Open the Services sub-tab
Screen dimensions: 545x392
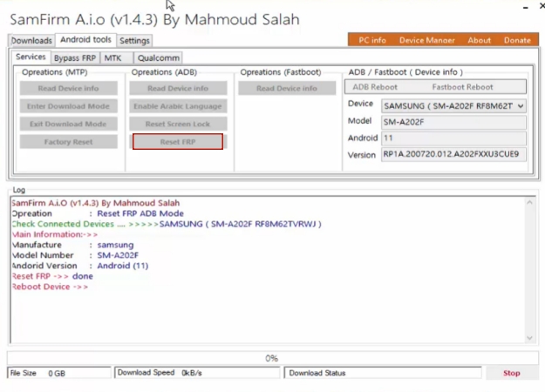(31, 57)
